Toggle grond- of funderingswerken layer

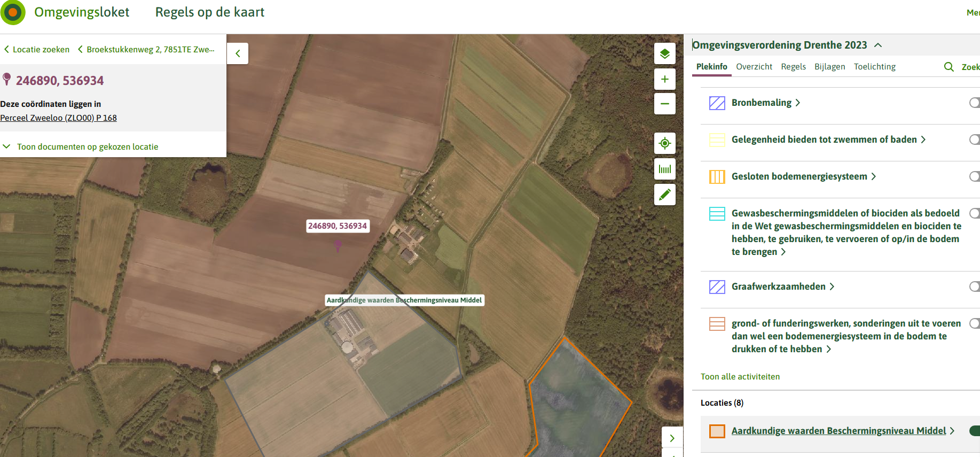pyautogui.click(x=975, y=323)
